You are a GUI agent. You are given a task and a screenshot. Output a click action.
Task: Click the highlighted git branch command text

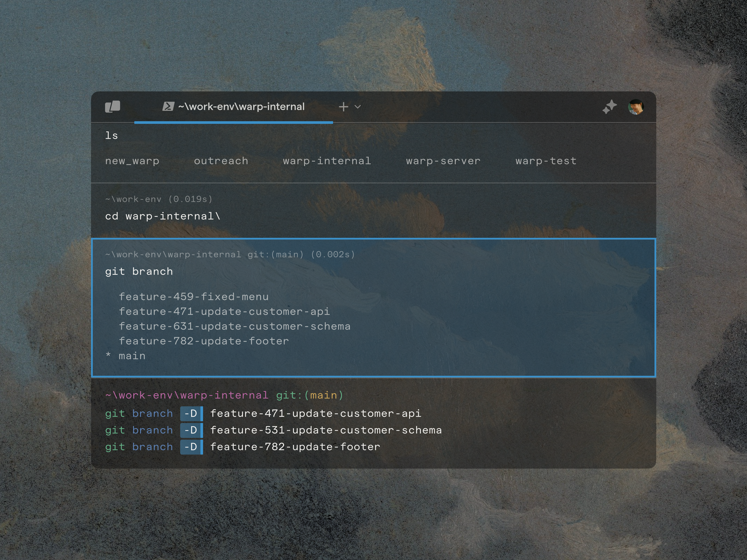(139, 271)
